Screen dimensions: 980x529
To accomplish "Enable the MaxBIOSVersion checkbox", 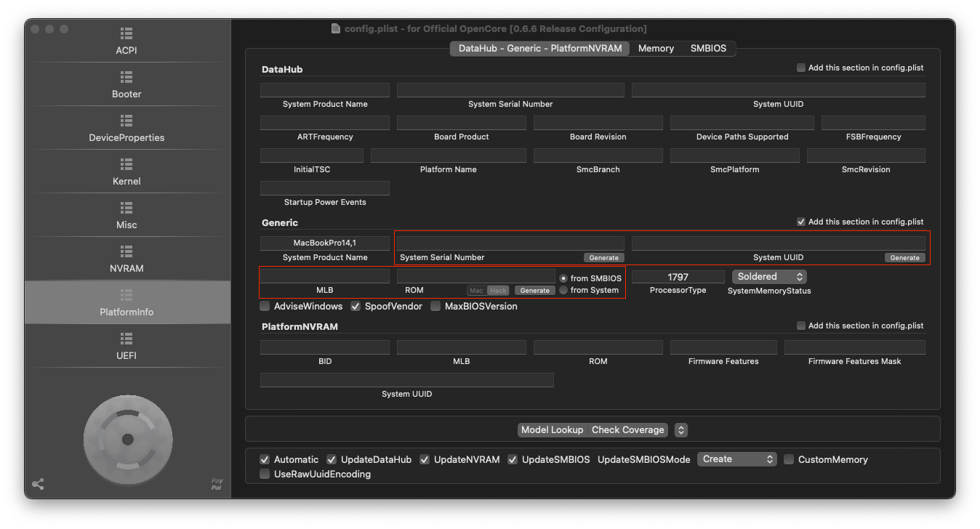I will click(x=435, y=306).
